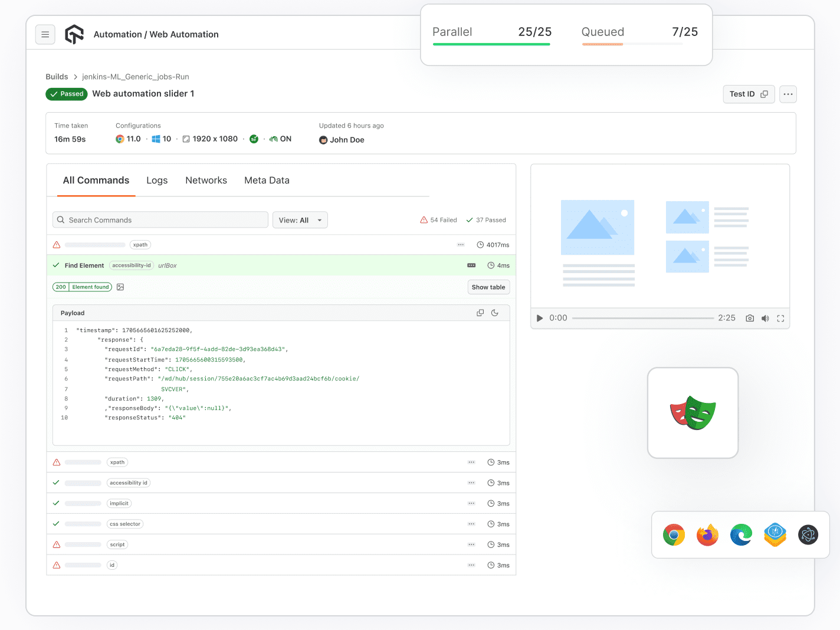This screenshot has height=630, width=840.
Task: Mute the video volume
Action: (x=765, y=319)
